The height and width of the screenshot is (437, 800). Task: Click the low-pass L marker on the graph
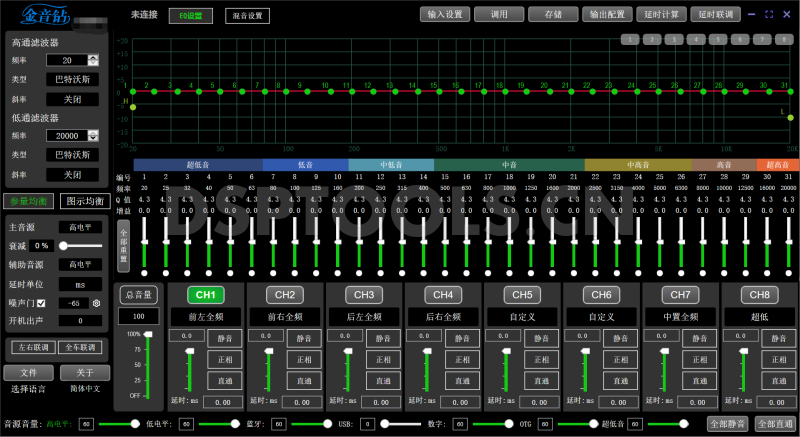(791, 117)
